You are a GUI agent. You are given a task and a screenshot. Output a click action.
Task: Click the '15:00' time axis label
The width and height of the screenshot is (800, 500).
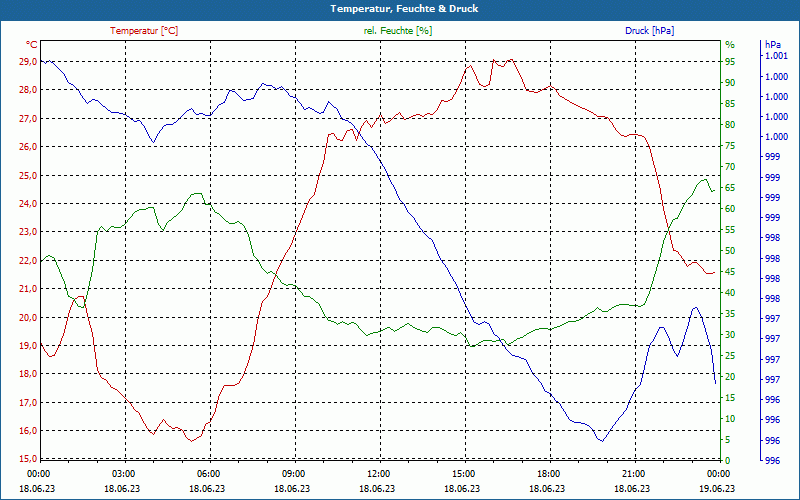tap(464, 473)
